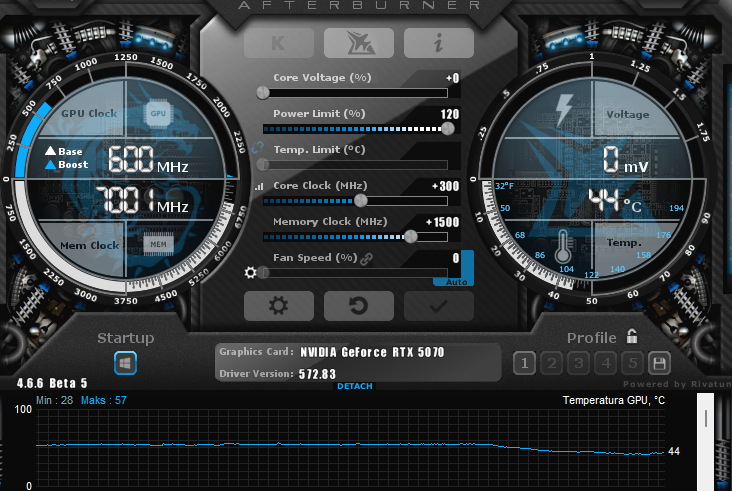
Task: Toggle the Profile lock icon
Action: [632, 337]
